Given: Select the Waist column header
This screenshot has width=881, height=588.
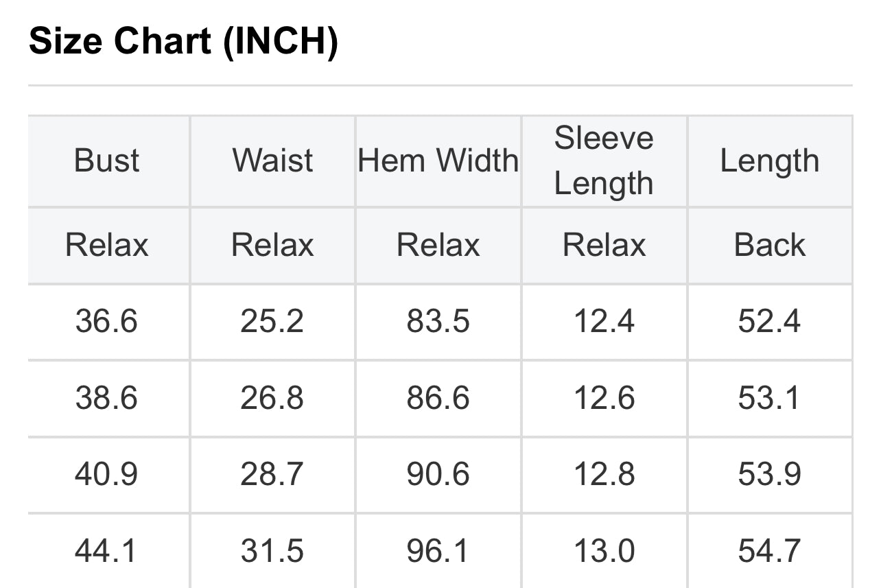Looking at the screenshot, I should tap(272, 161).
